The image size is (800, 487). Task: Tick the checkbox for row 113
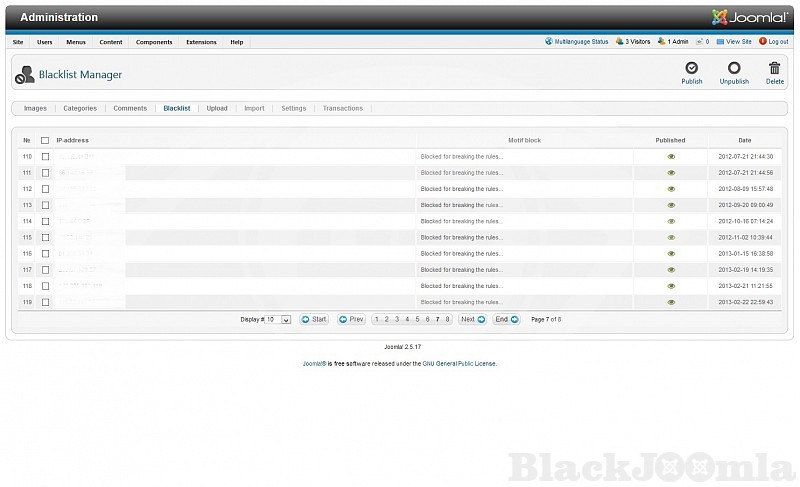point(45,205)
